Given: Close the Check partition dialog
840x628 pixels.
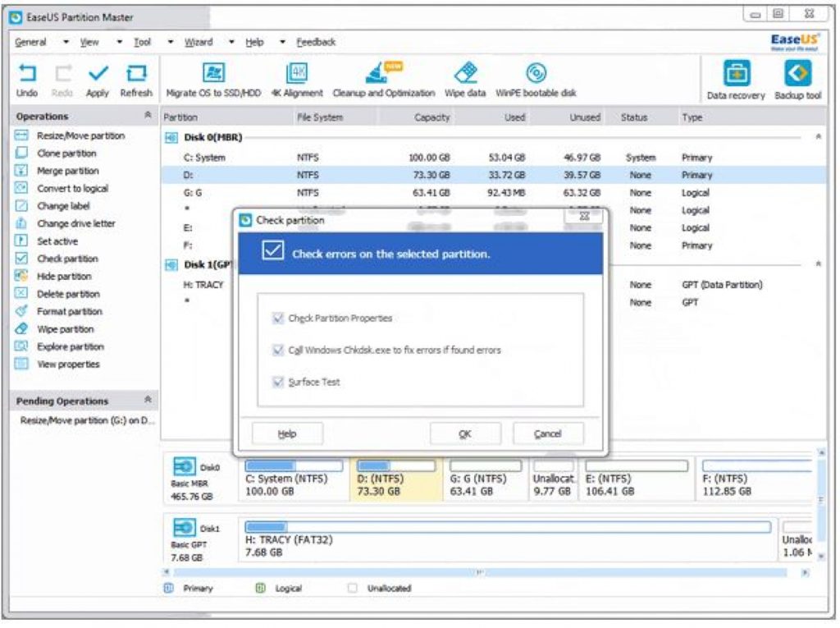Looking at the screenshot, I should coord(584,217).
